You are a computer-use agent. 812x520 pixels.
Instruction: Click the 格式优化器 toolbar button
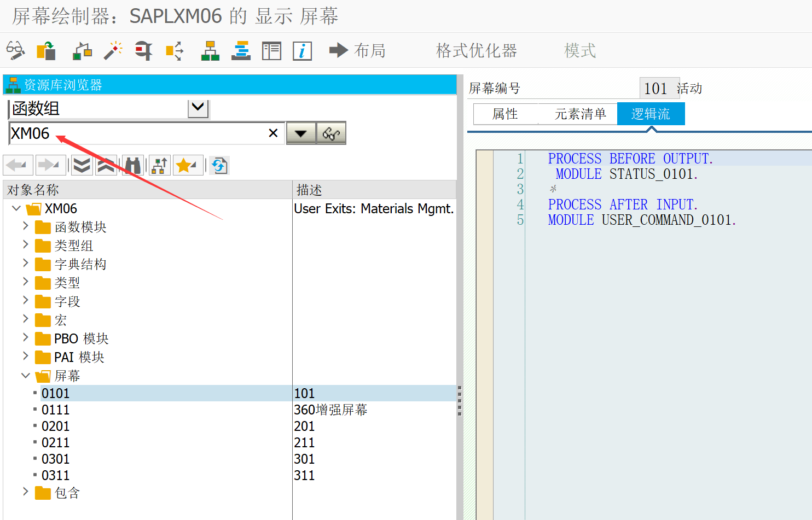click(x=476, y=50)
